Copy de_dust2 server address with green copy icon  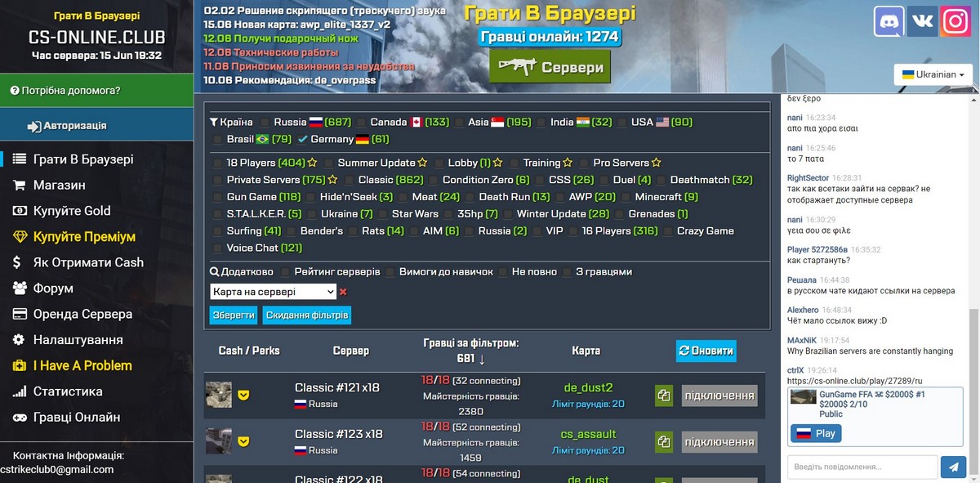tap(663, 395)
